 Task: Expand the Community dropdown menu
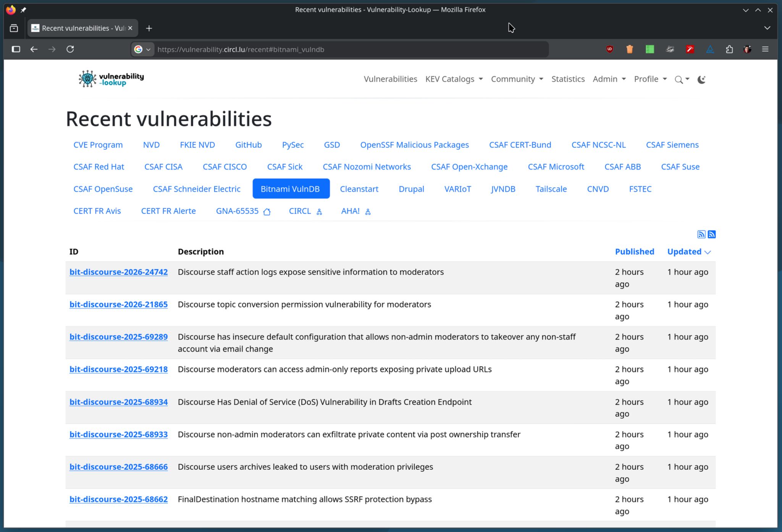click(517, 79)
